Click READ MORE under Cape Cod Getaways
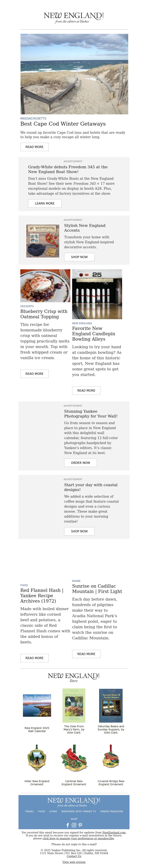148x868 pixels. click(34, 147)
